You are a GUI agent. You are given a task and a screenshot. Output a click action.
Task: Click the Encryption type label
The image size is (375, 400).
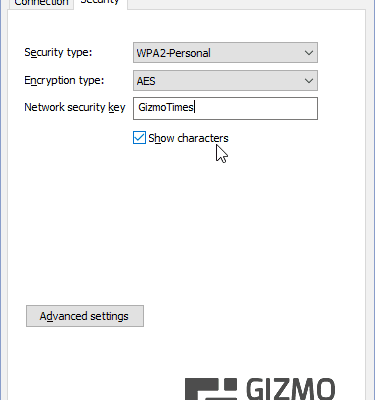pyautogui.click(x=64, y=80)
